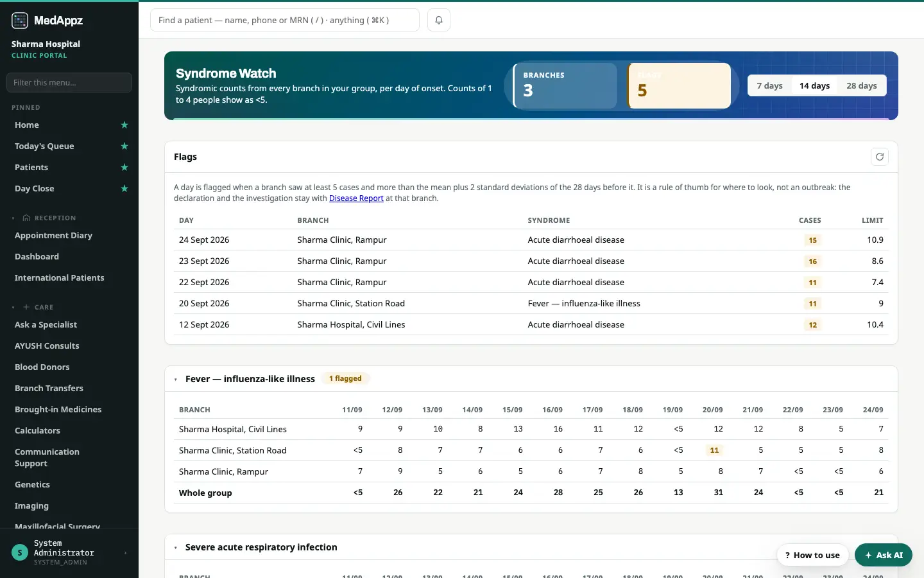Click the System Administrator avatar
The width and height of the screenshot is (924, 578).
pos(20,552)
